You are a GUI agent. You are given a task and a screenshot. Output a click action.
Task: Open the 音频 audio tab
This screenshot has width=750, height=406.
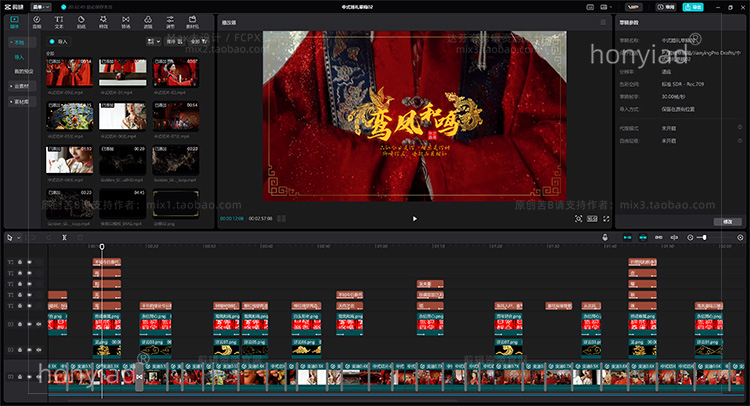[x=37, y=22]
